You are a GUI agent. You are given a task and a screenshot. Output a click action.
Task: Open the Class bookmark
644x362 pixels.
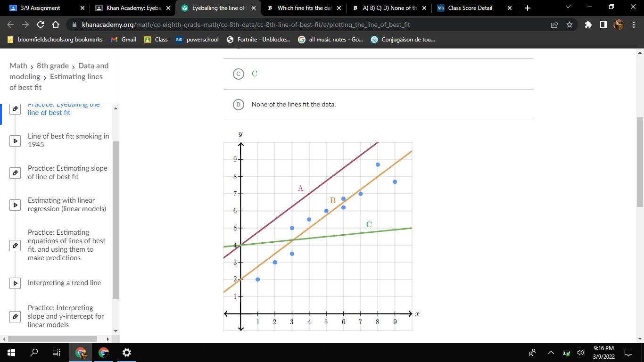click(156, 40)
